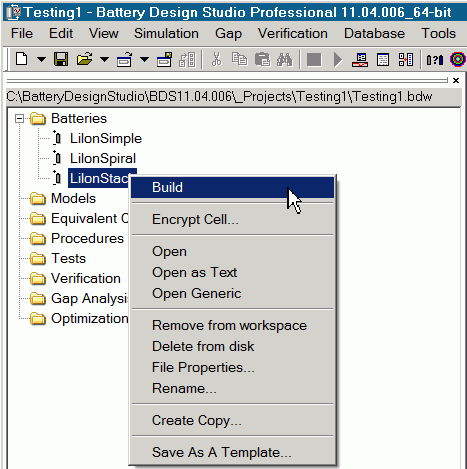Choose Create Copy... menu entry

[x=232, y=420]
